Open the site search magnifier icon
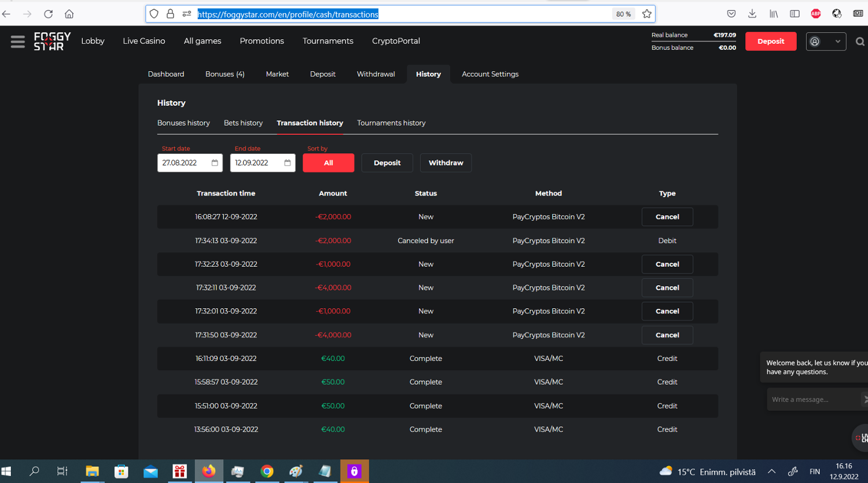Screen dimensions: 868x483 (x=860, y=42)
